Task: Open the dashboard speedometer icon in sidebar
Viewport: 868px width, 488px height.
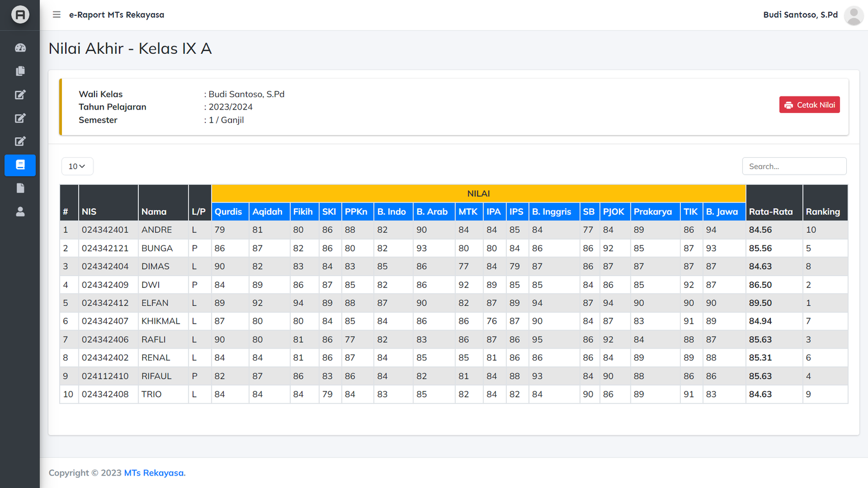Action: point(20,48)
